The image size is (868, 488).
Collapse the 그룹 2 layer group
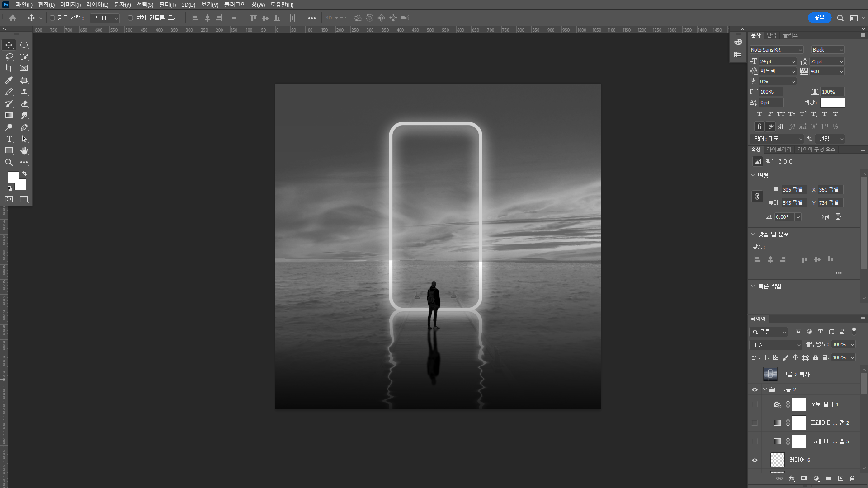[765, 389]
